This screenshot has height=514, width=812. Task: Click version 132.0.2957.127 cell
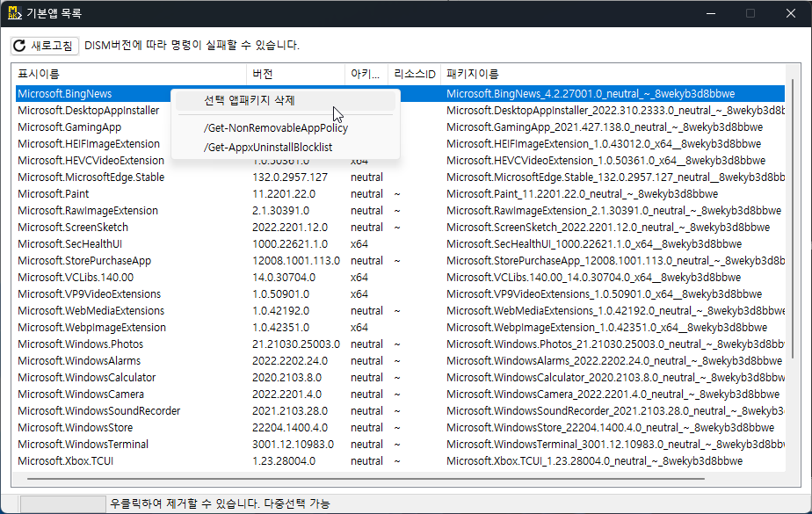(x=290, y=177)
